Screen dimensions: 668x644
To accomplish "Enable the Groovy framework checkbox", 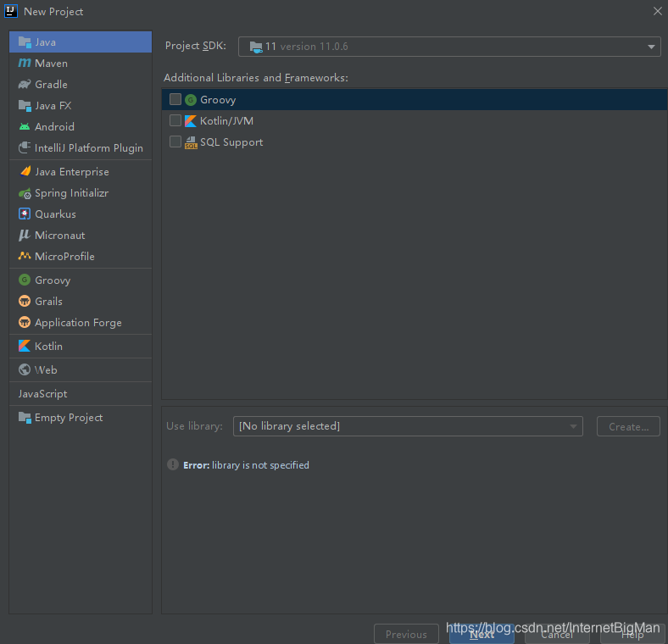I will pos(175,99).
